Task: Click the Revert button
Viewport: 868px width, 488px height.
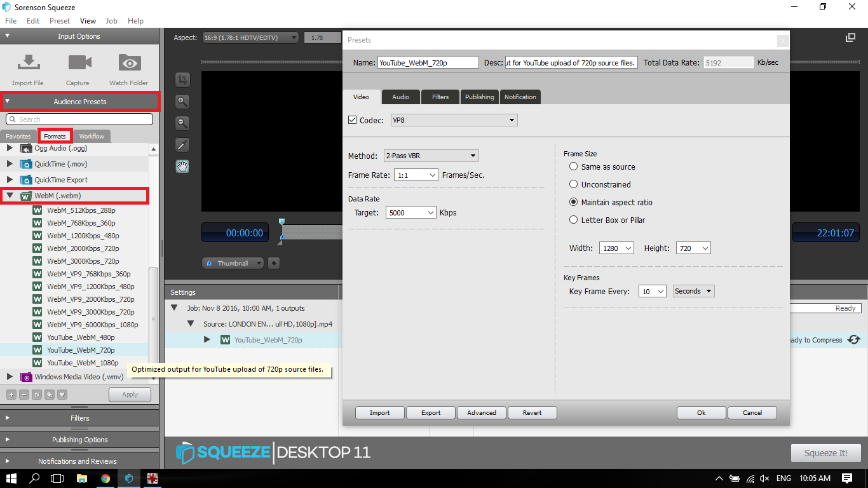Action: click(x=532, y=412)
